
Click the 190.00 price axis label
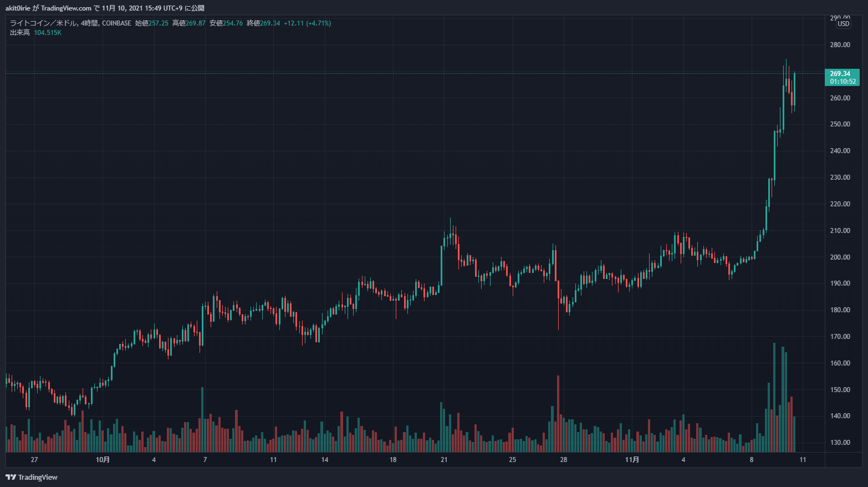click(840, 283)
